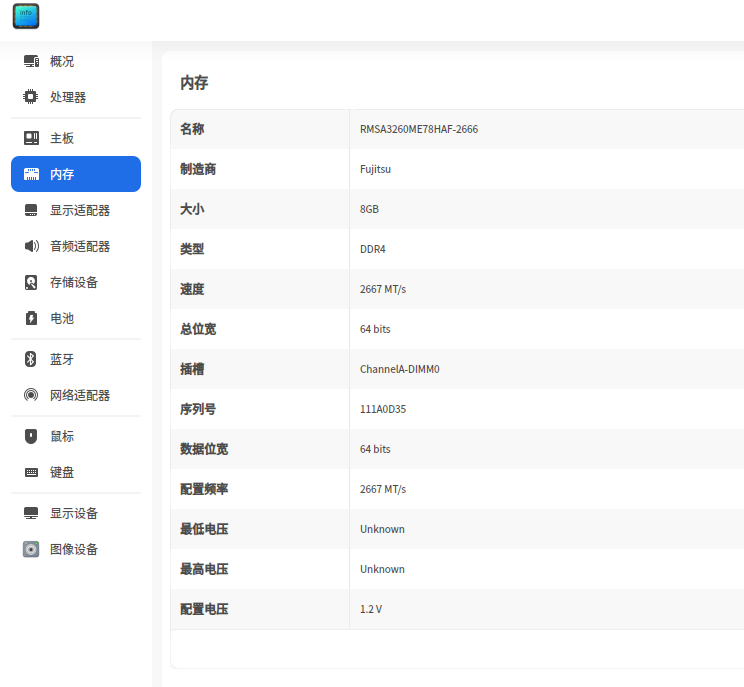Switch to 音频适配器 in the sidebar

coord(76,246)
